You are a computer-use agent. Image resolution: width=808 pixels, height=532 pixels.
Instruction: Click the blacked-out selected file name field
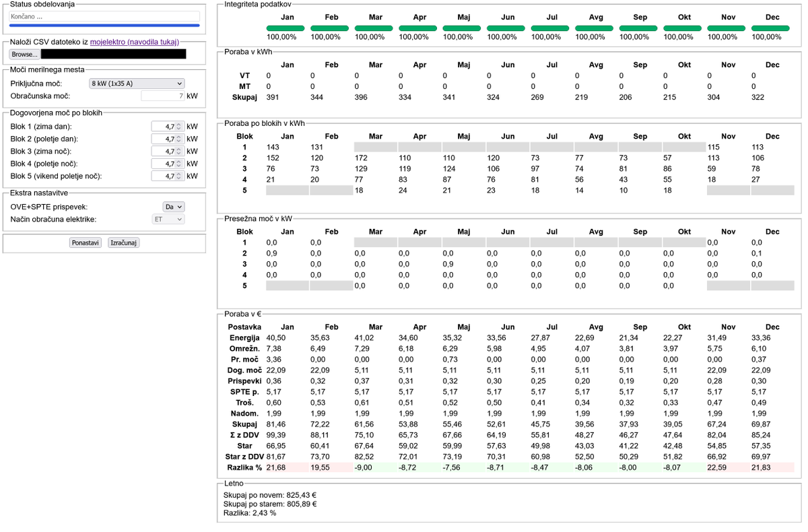click(113, 54)
